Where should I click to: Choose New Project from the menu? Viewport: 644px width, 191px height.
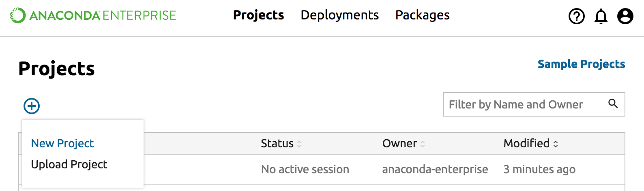point(62,143)
